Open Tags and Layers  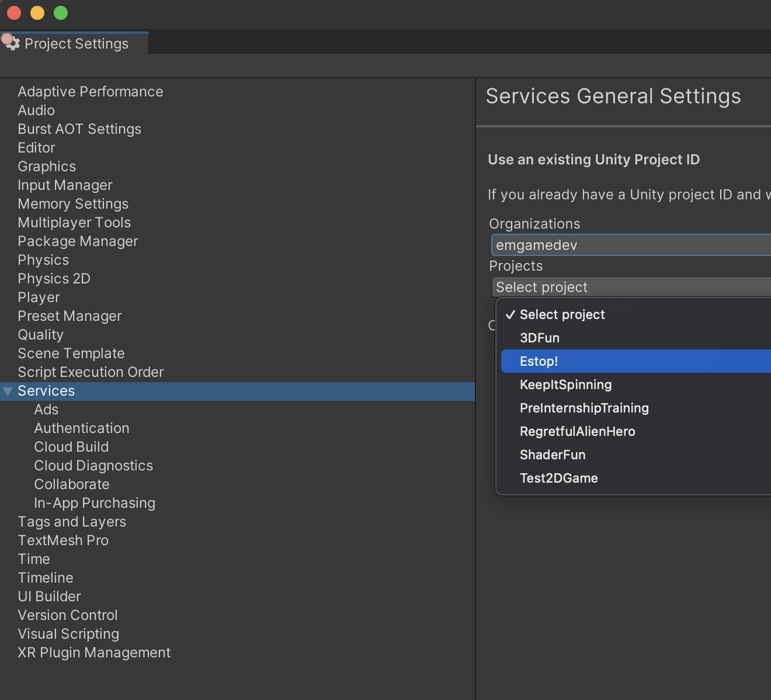tap(72, 522)
